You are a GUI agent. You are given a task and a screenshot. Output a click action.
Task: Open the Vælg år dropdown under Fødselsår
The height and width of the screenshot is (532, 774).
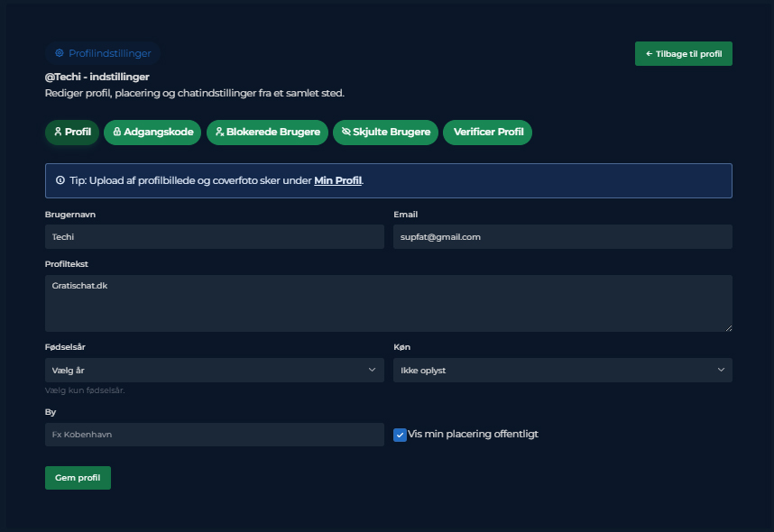coord(214,370)
